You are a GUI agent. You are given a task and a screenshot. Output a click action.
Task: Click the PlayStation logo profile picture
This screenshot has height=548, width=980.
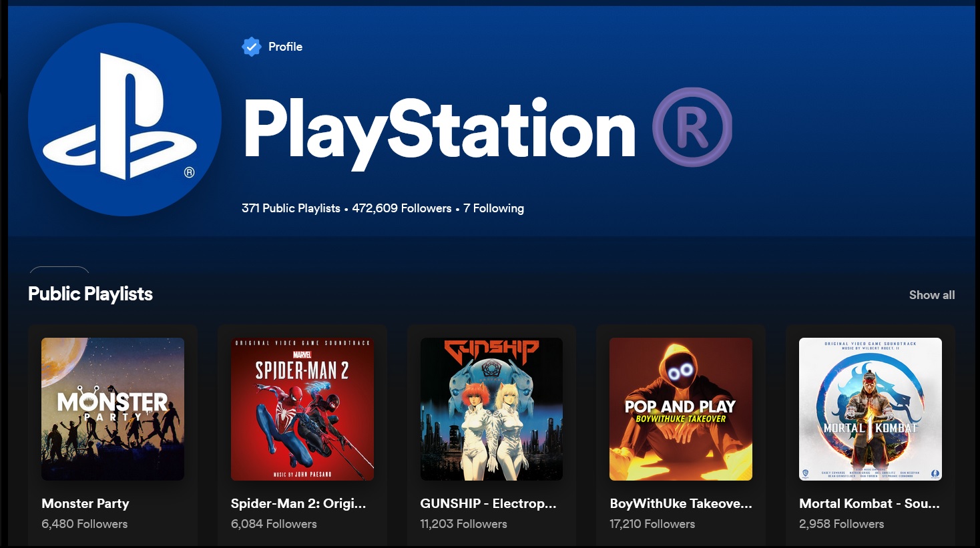pos(125,119)
